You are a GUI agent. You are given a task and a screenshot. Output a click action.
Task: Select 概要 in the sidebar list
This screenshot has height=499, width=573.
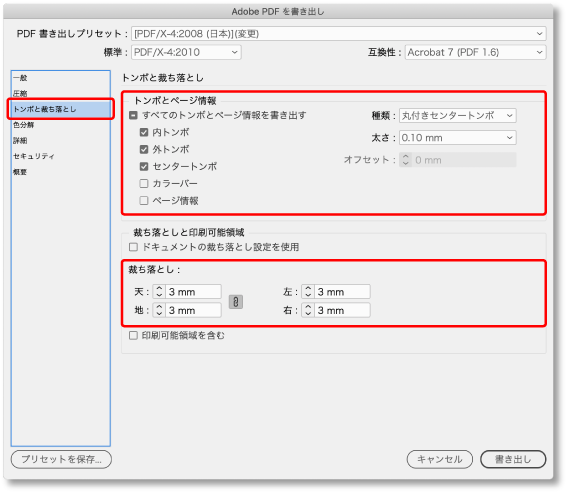pyautogui.click(x=61, y=172)
